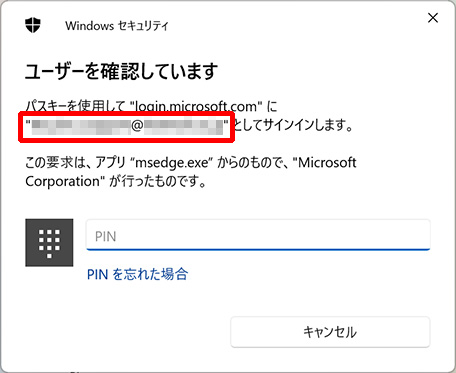Click the キャンセル button
Screen dimensions: 456x373
[x=330, y=332]
